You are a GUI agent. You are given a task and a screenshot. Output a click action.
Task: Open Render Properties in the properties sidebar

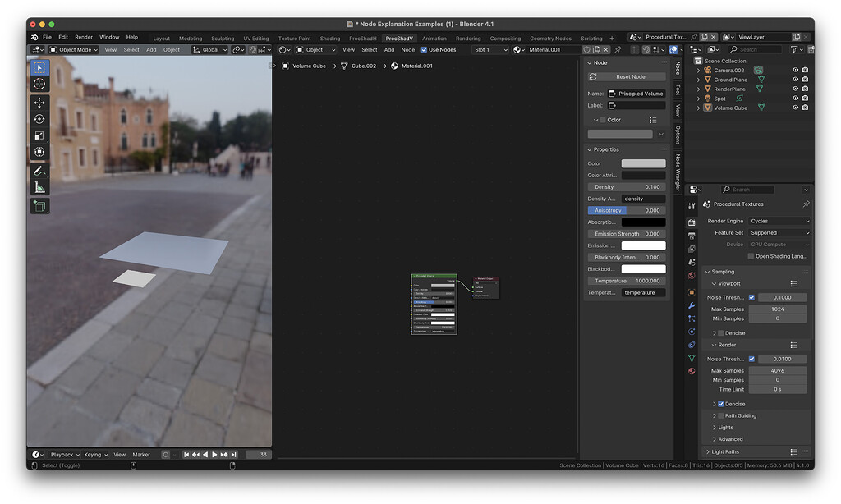click(690, 221)
